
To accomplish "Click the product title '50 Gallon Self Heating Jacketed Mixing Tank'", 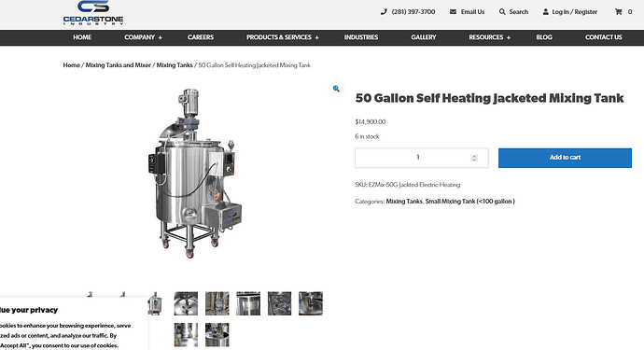I will click(490, 98).
